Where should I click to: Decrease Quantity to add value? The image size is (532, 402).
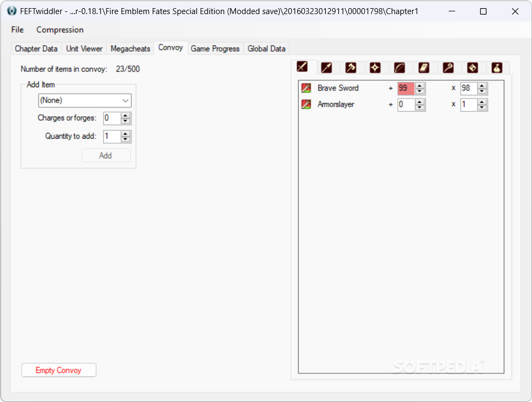point(126,140)
